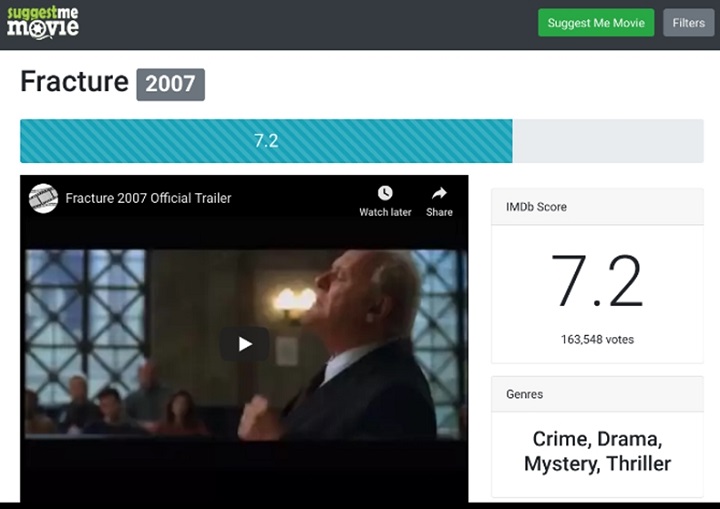The width and height of the screenshot is (720, 509).
Task: Click the empty gray part of the rating bar
Action: pos(607,141)
